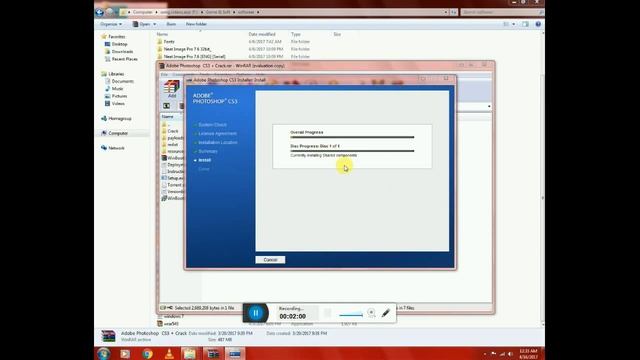Adjust the recorder volume slider
The width and height of the screenshot is (640, 360).
pyautogui.click(x=351, y=315)
